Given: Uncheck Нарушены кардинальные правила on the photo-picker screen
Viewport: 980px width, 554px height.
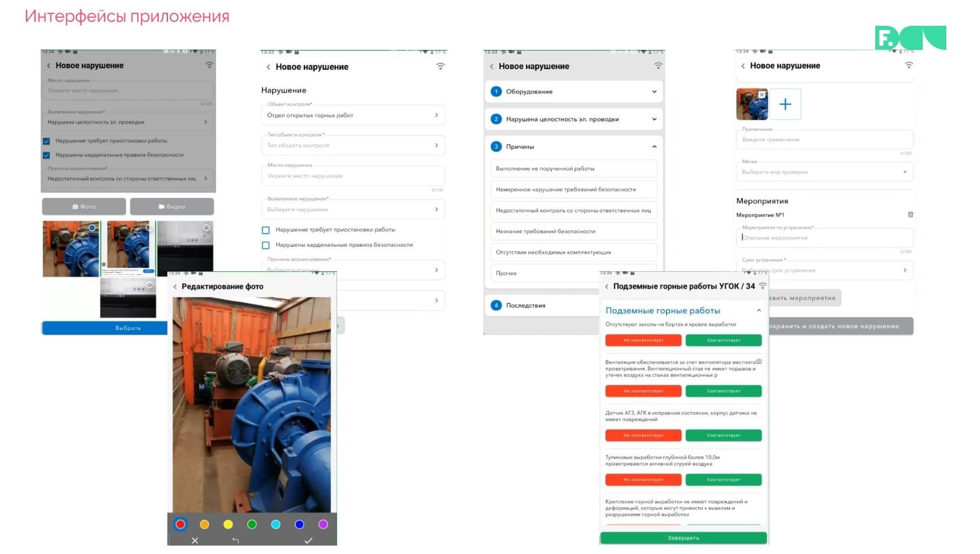Looking at the screenshot, I should 46,155.
